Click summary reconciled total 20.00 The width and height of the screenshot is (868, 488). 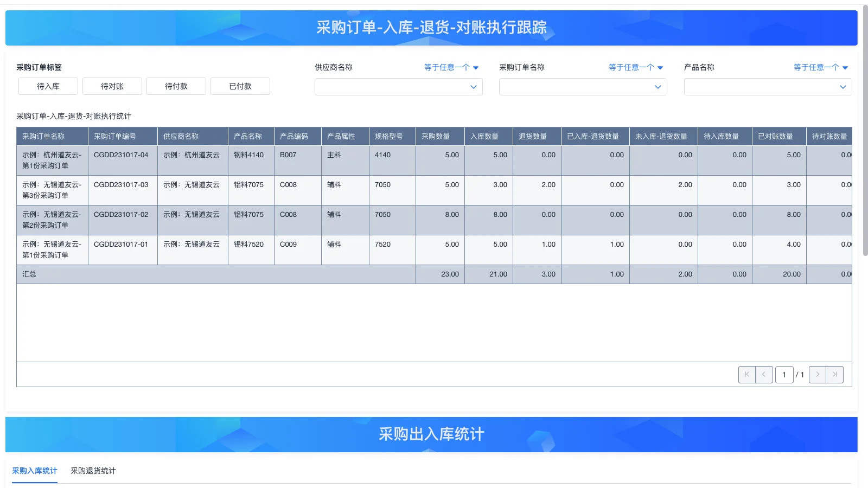tap(792, 274)
